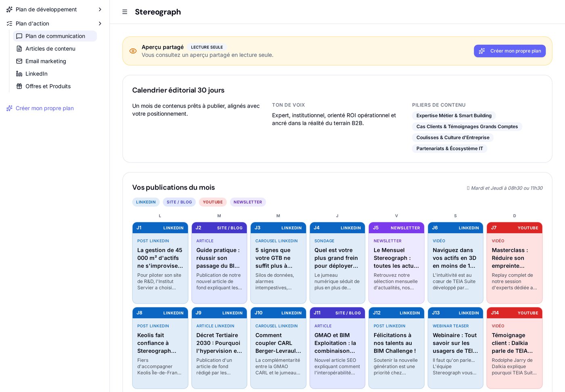Open J1 card La gestion de 45 000 m²
The image size is (565, 392).
click(x=160, y=263)
